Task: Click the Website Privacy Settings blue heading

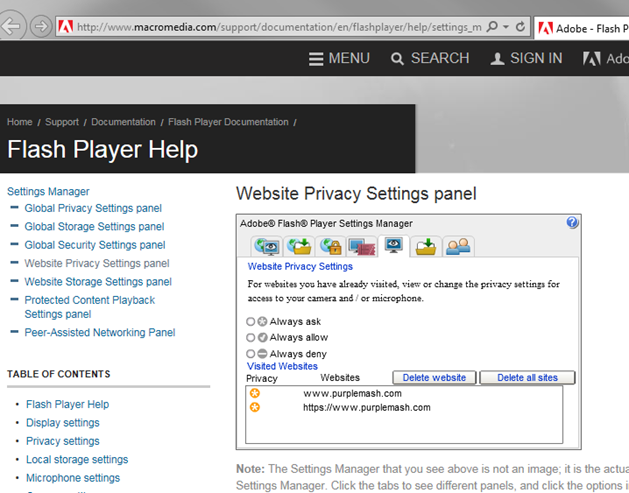Action: tap(300, 266)
